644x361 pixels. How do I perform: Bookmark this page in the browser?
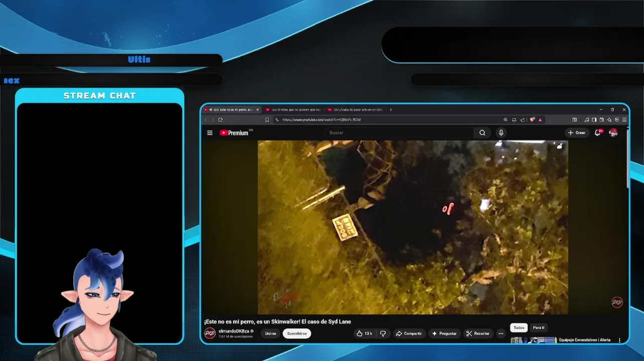tap(267, 120)
